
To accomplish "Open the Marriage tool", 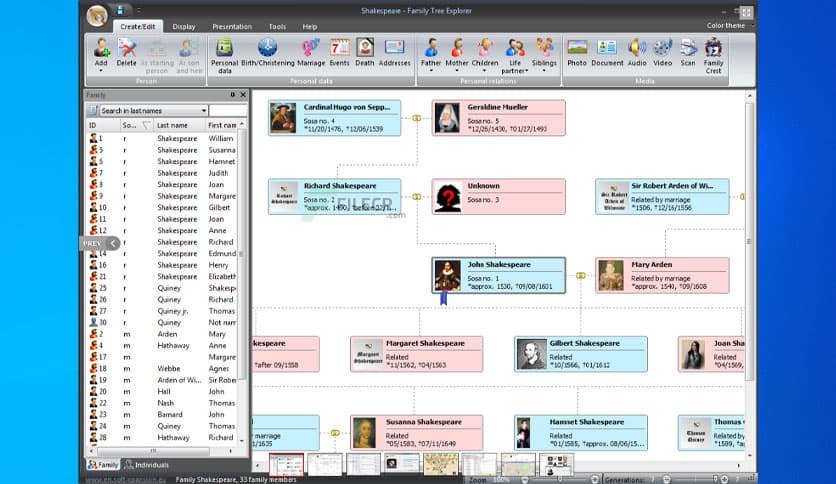I will pos(311,52).
